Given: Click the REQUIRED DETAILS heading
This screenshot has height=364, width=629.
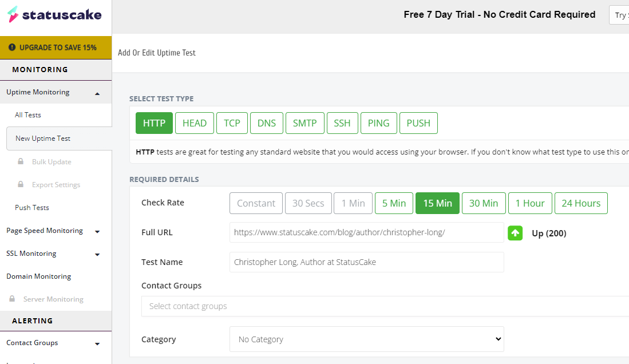Looking at the screenshot, I should pyautogui.click(x=164, y=179).
